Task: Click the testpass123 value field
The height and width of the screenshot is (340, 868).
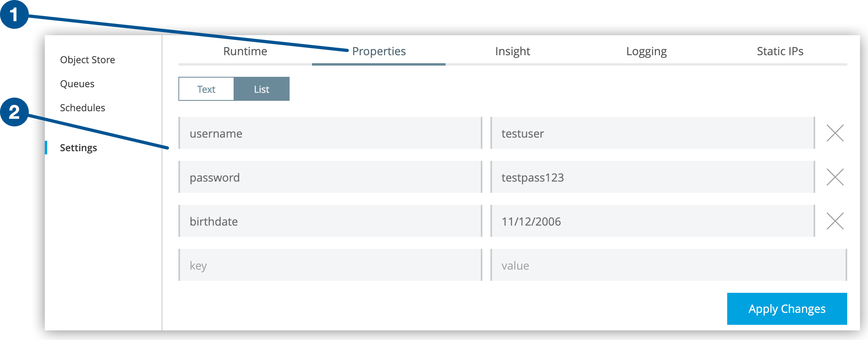Action: 652,177
